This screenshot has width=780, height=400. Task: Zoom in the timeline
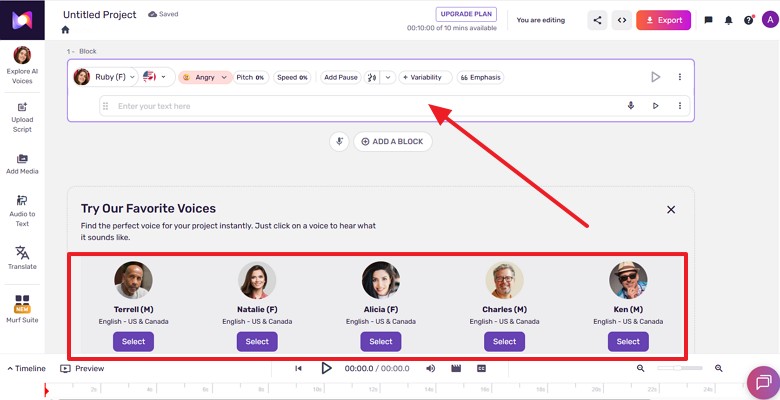click(718, 369)
